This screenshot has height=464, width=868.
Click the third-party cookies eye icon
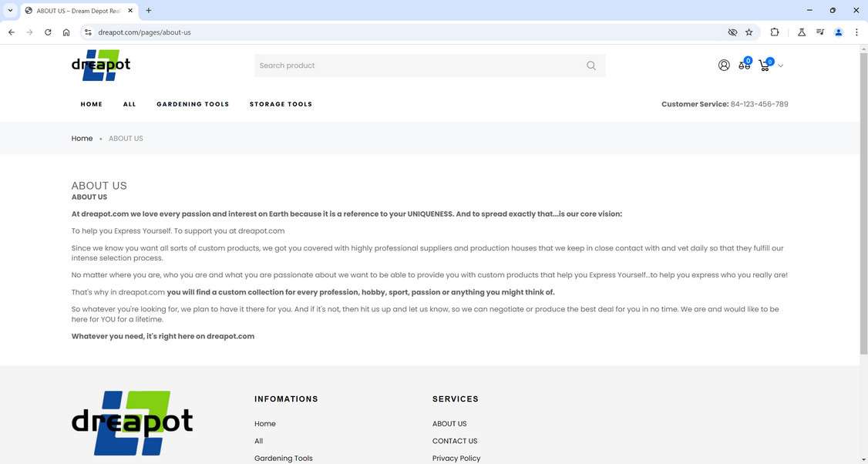[732, 32]
